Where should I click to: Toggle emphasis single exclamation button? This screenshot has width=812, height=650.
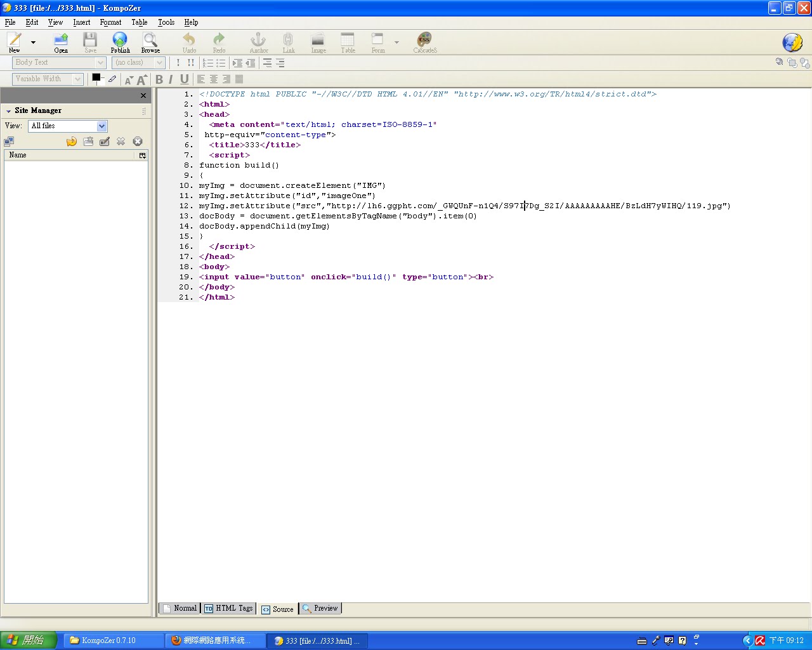tap(178, 63)
